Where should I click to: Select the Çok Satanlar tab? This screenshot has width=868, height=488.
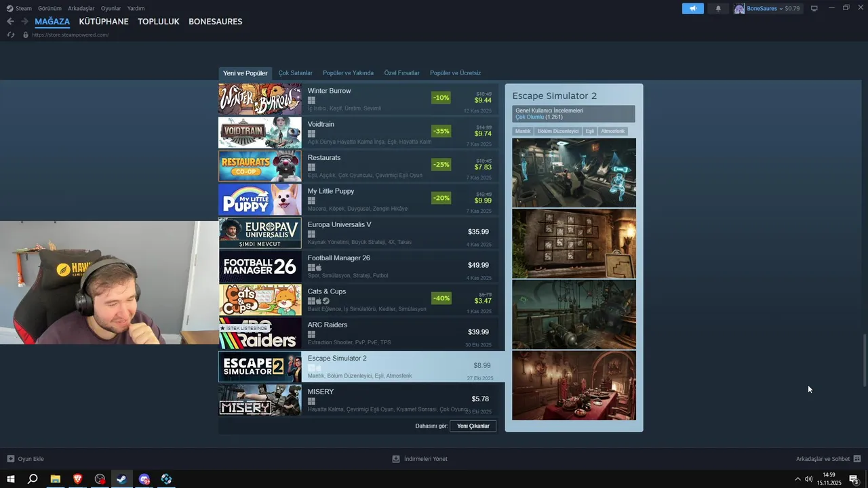coord(295,73)
